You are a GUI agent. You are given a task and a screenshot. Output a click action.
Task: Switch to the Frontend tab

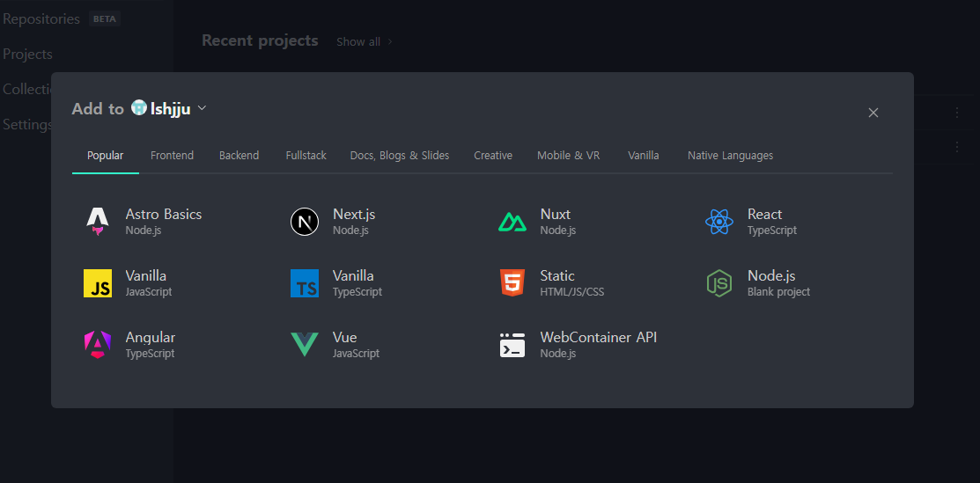click(172, 156)
